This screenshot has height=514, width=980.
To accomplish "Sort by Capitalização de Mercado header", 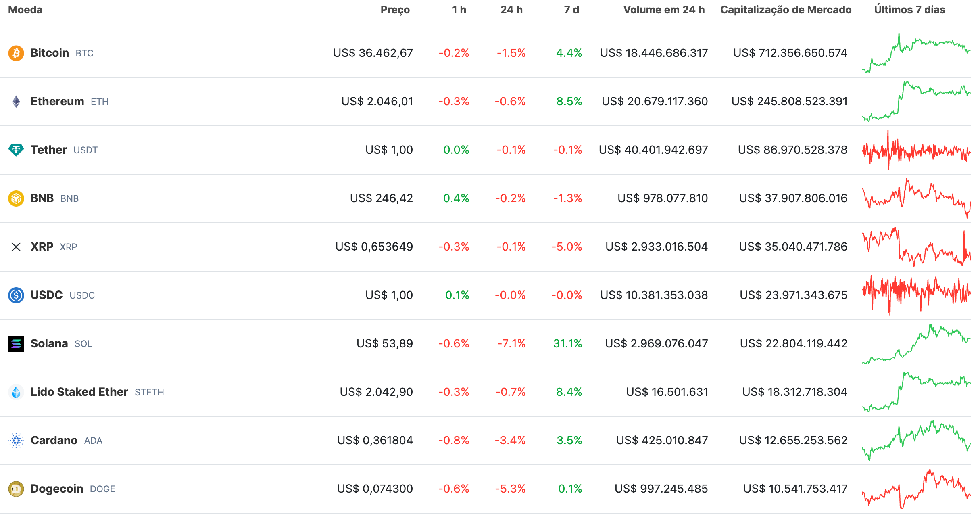I will coord(786,10).
